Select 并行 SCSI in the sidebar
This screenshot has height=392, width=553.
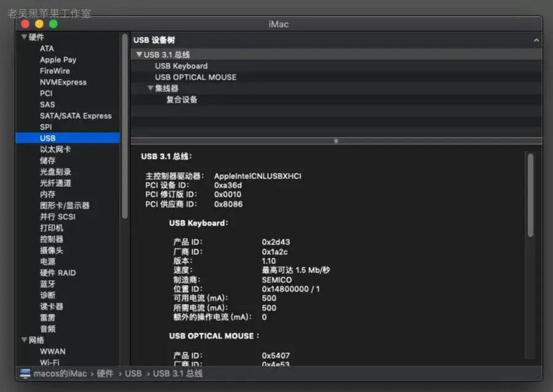pos(58,217)
